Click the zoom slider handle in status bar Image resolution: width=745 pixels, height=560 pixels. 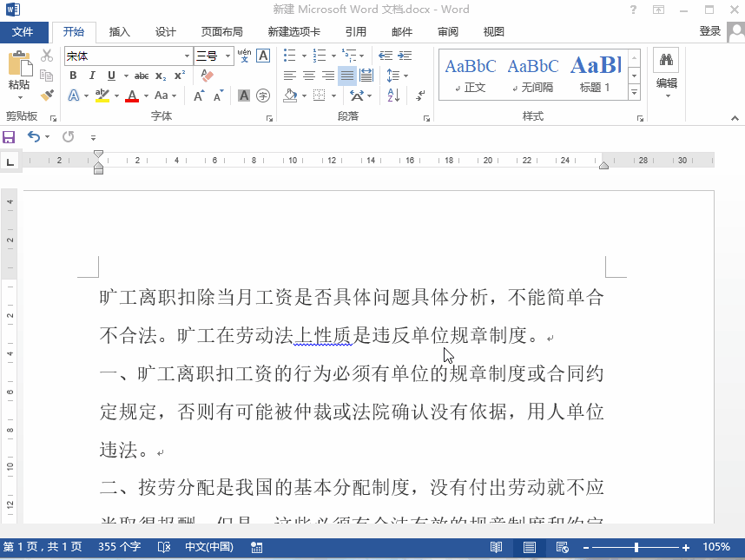636,548
